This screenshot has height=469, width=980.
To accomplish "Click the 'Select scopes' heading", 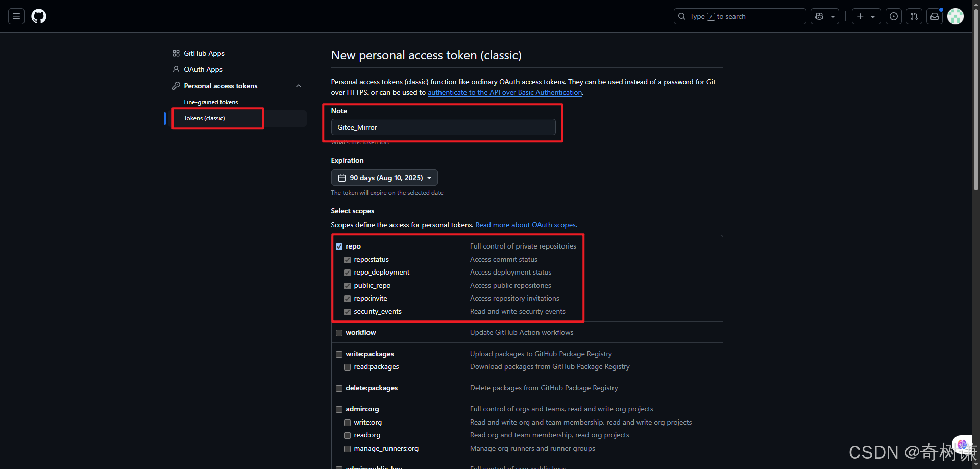I will (x=353, y=211).
